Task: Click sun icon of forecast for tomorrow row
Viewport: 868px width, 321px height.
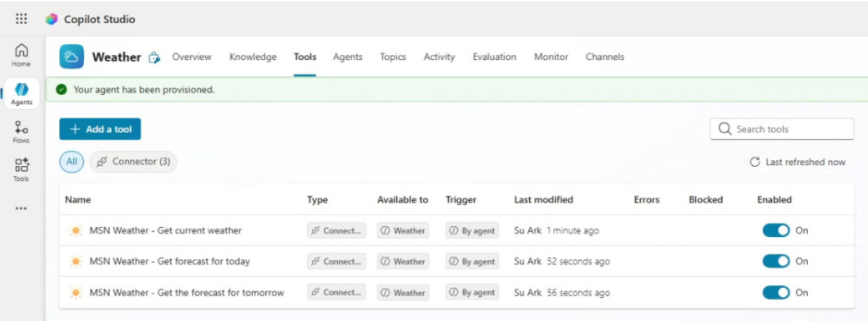Action: tap(75, 293)
